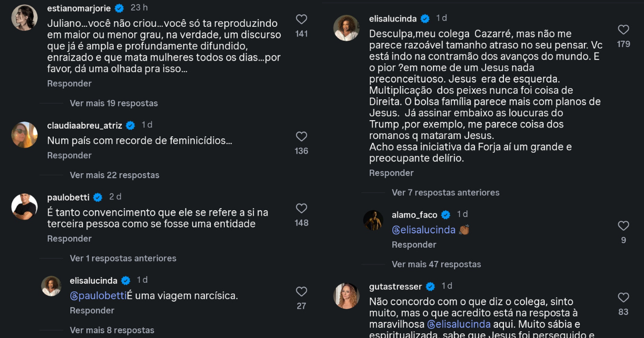Screen dimensions: 644x338
Task: Like estianomarjorie's comment with the heart icon
Action: coord(302,19)
